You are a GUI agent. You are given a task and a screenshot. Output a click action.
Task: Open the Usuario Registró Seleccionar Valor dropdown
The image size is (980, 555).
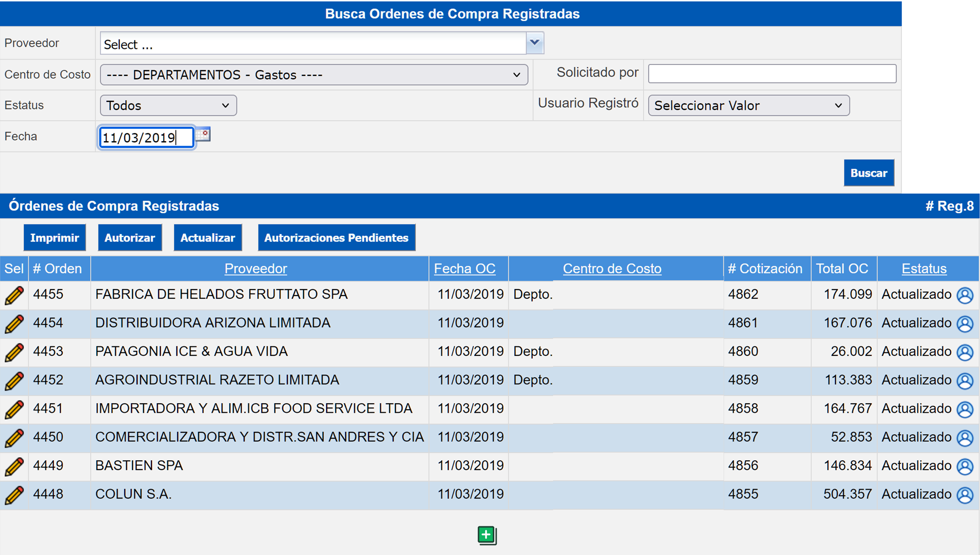click(x=748, y=105)
